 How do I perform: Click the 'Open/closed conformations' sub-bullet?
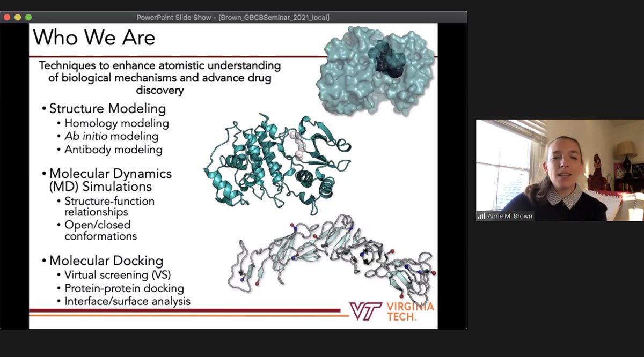[100, 230]
